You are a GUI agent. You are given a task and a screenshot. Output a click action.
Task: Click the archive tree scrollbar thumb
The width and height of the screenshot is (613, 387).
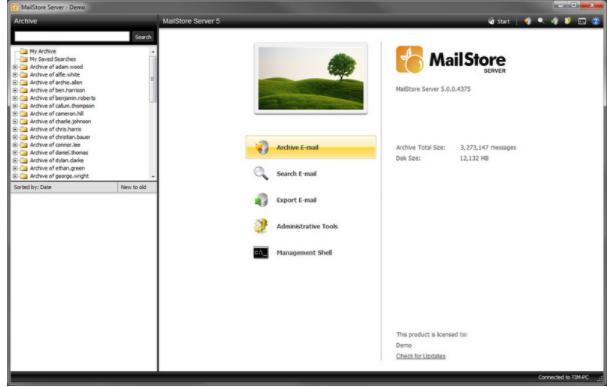coord(153,79)
